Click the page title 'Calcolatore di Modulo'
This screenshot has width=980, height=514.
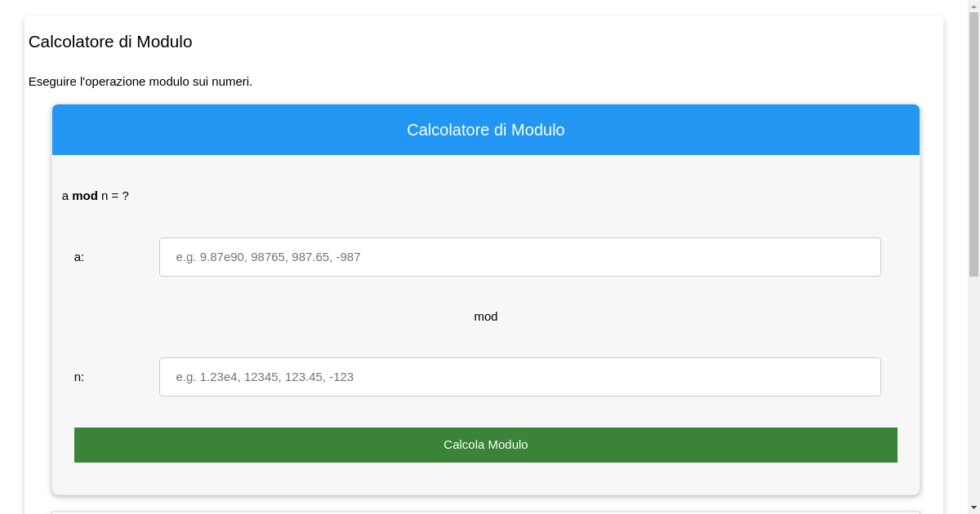(110, 42)
